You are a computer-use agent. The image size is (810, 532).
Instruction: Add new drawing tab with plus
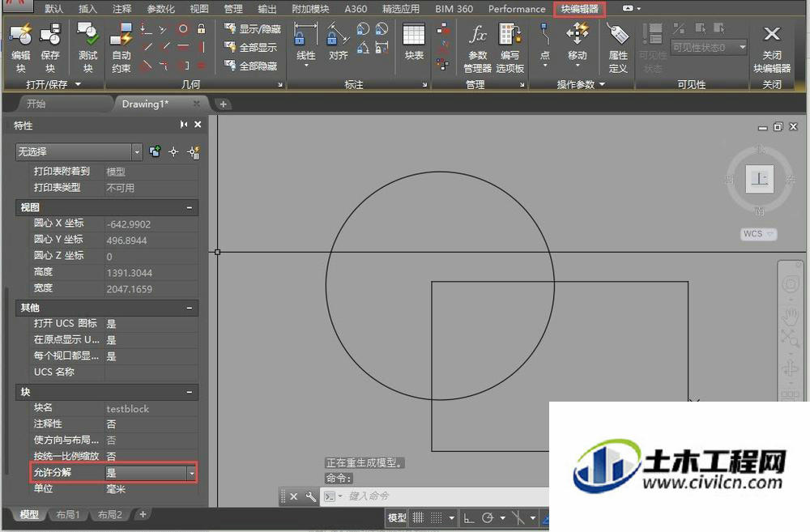point(224,104)
